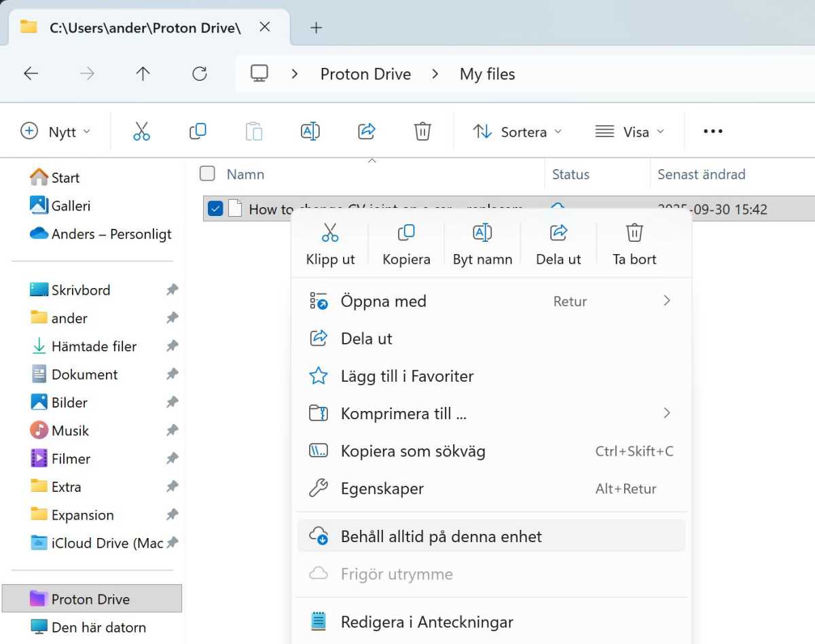Open the Sortera dropdown

518,132
